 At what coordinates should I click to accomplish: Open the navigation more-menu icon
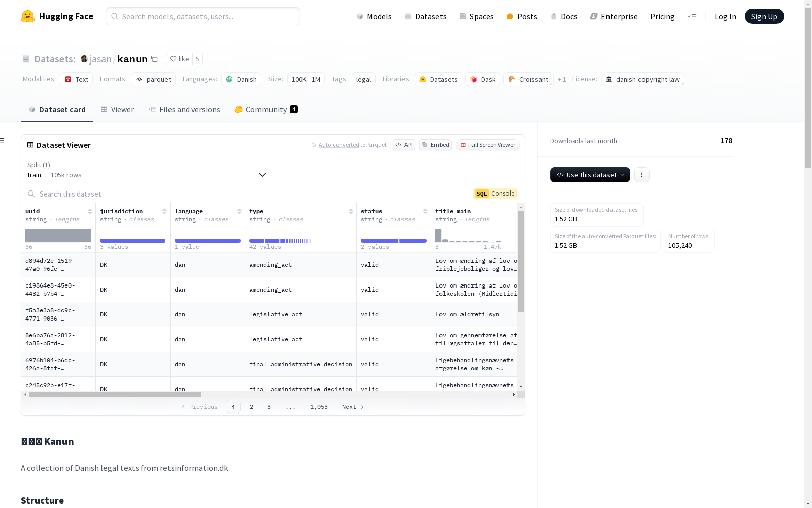point(692,16)
